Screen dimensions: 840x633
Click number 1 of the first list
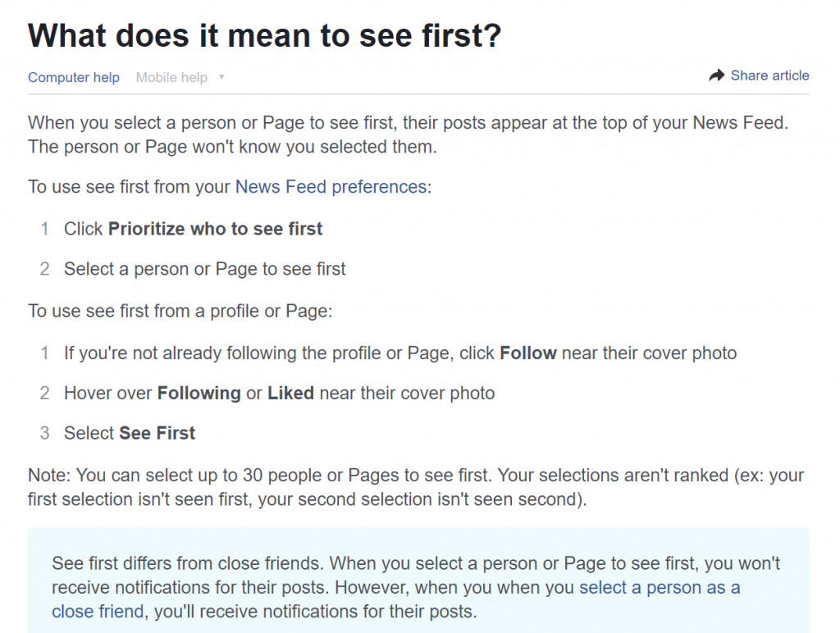[x=44, y=229]
